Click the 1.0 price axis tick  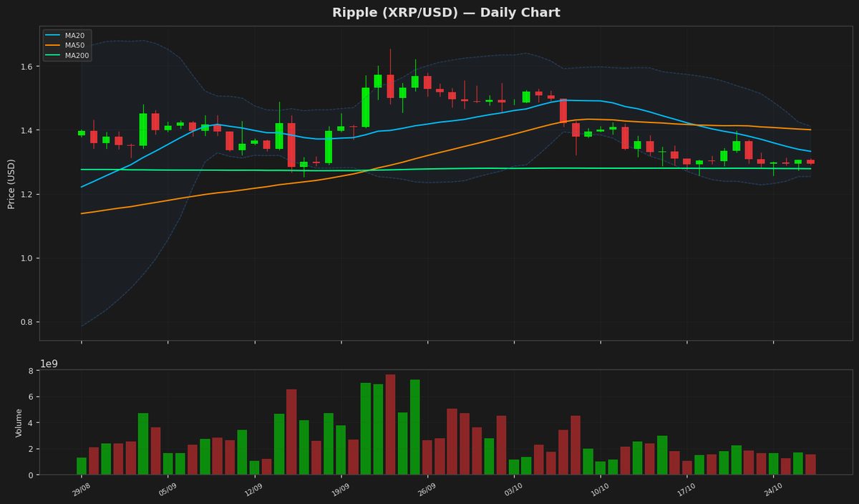(x=26, y=258)
